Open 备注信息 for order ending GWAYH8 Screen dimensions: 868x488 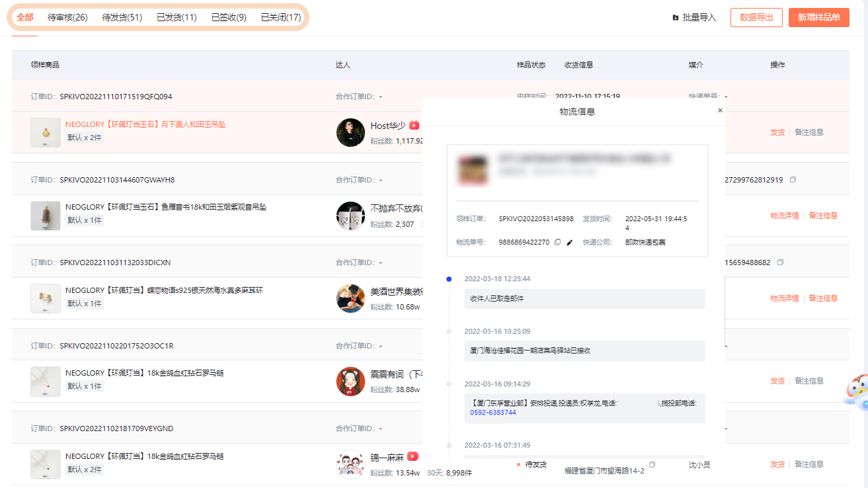[823, 216]
